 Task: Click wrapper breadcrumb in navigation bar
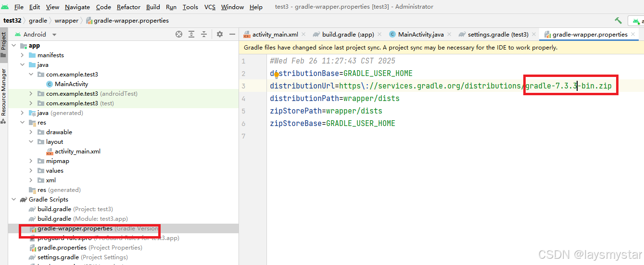point(66,21)
